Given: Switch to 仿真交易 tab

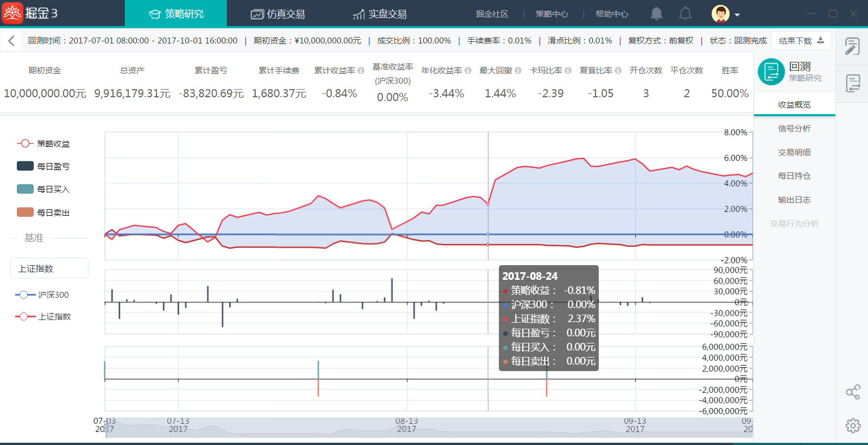Looking at the screenshot, I should (278, 14).
